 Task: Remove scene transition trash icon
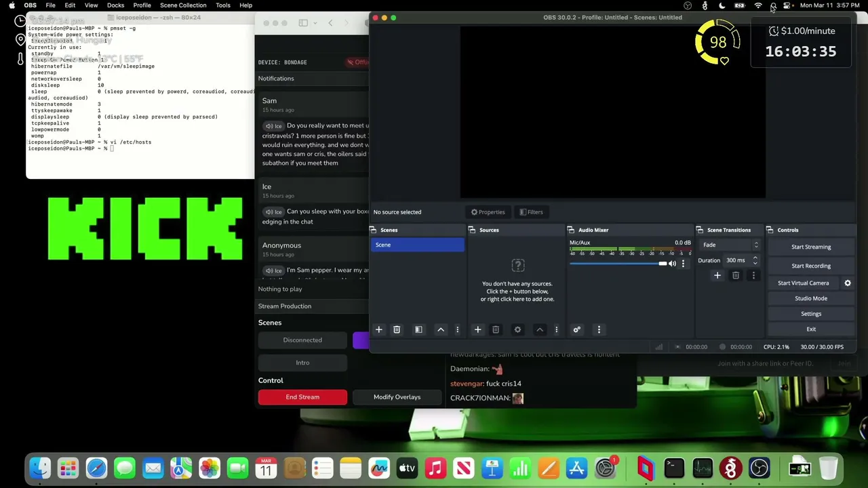[x=736, y=275]
